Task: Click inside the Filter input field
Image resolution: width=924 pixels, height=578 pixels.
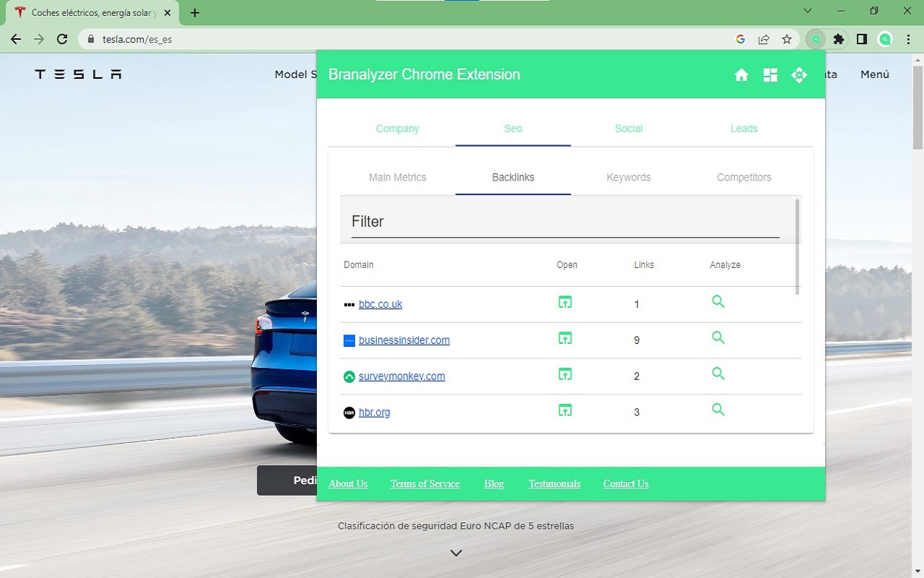Action: click(563, 222)
